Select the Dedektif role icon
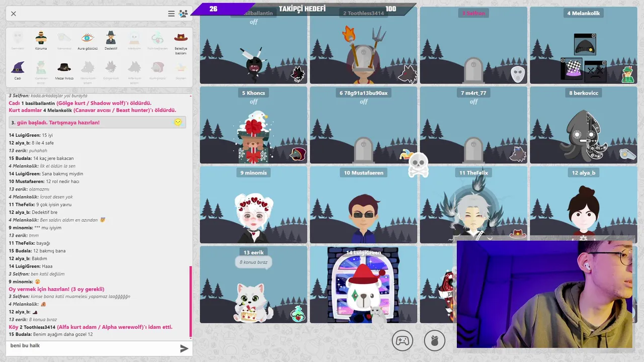The height and width of the screenshot is (362, 644). click(111, 38)
